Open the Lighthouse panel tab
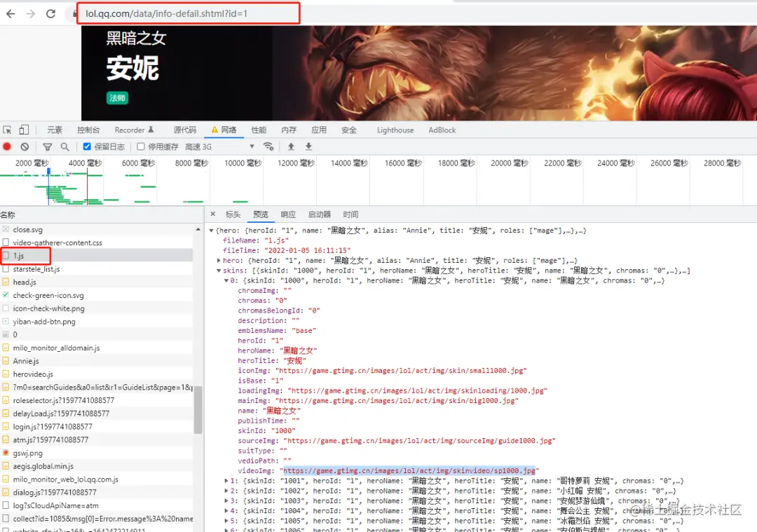Image resolution: width=757 pixels, height=532 pixels. pyautogui.click(x=395, y=130)
